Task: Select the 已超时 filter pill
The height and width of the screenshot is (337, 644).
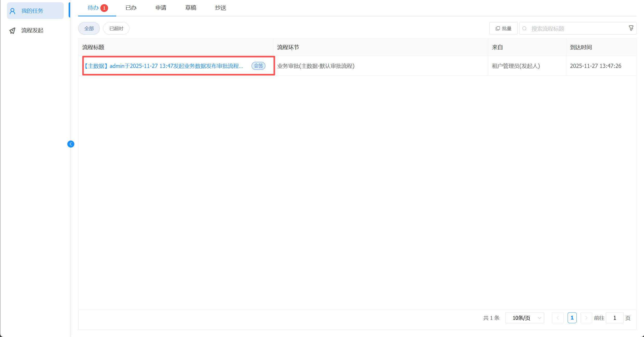Action: point(116,29)
